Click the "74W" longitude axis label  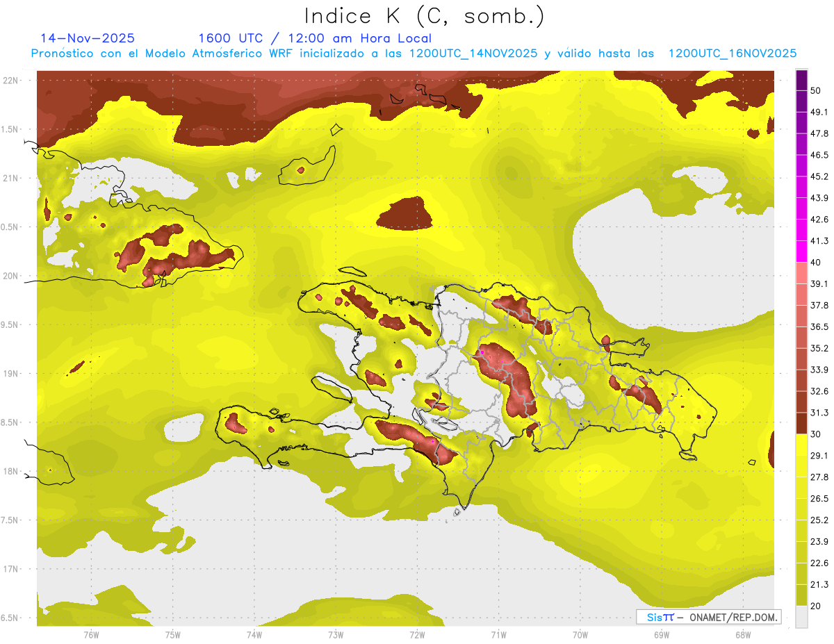point(254,635)
